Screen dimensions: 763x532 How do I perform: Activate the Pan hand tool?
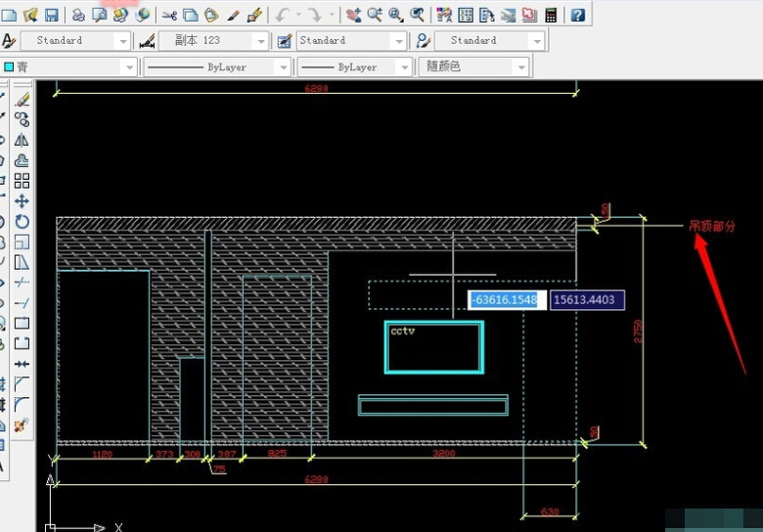tap(354, 15)
